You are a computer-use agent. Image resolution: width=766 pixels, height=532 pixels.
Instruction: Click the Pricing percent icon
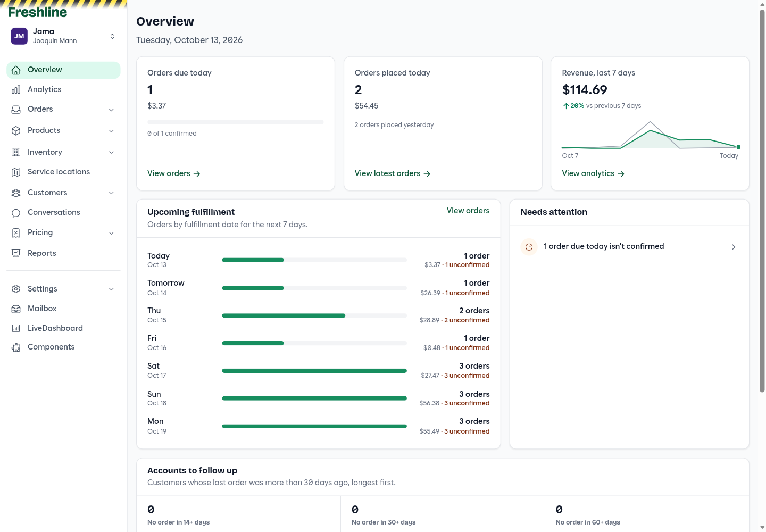[16, 233]
